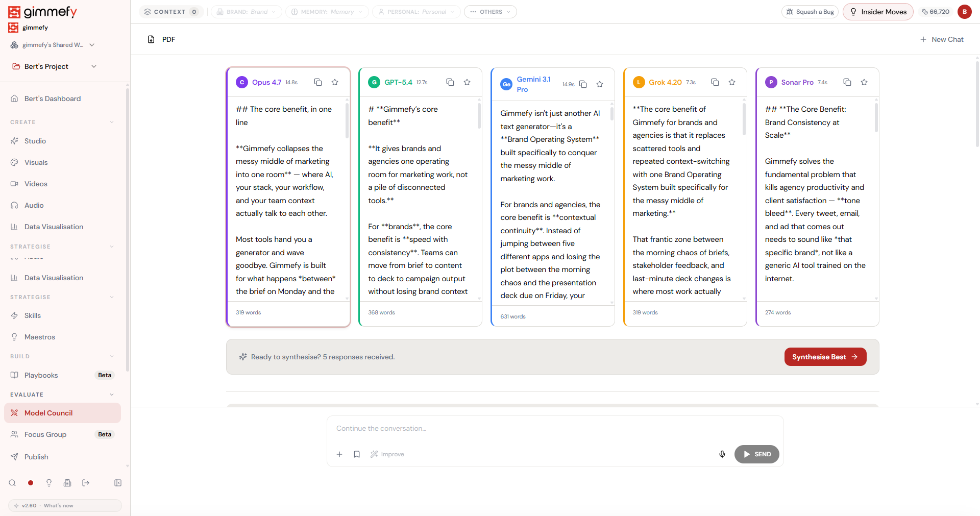Click the Grok 4.20 model avatar

click(x=639, y=82)
